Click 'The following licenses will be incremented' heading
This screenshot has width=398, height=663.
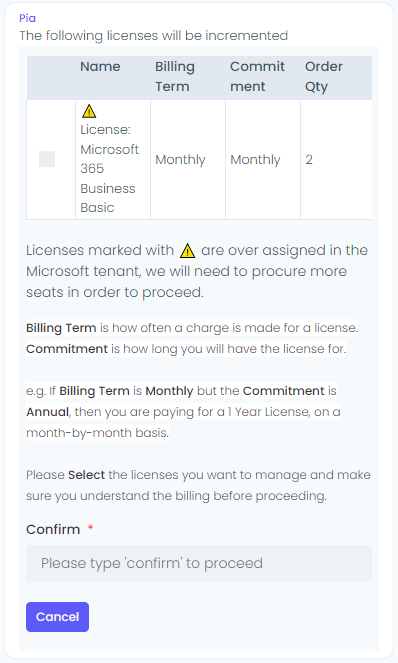pyautogui.click(x=154, y=36)
